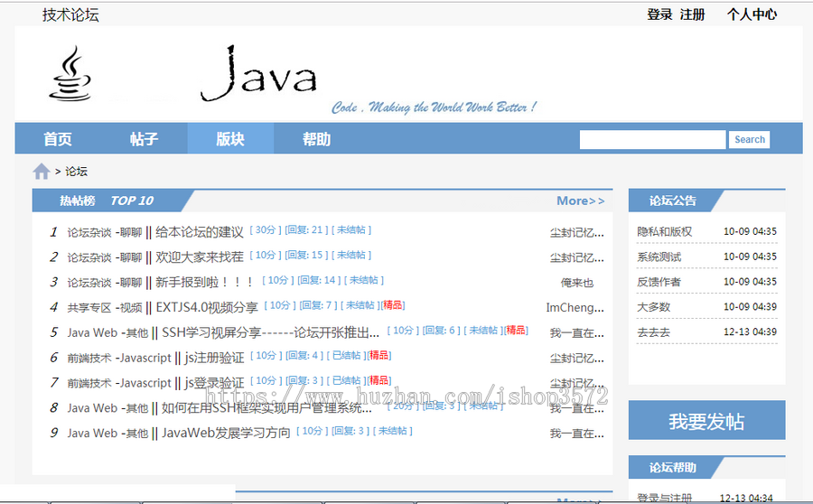
Task: Open the 首页 navigation tab
Action: [58, 139]
